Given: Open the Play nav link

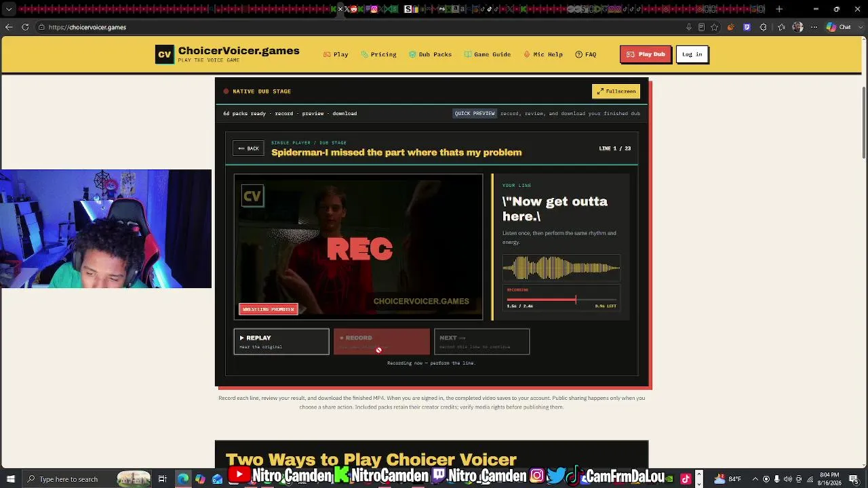Looking at the screenshot, I should (x=336, y=54).
